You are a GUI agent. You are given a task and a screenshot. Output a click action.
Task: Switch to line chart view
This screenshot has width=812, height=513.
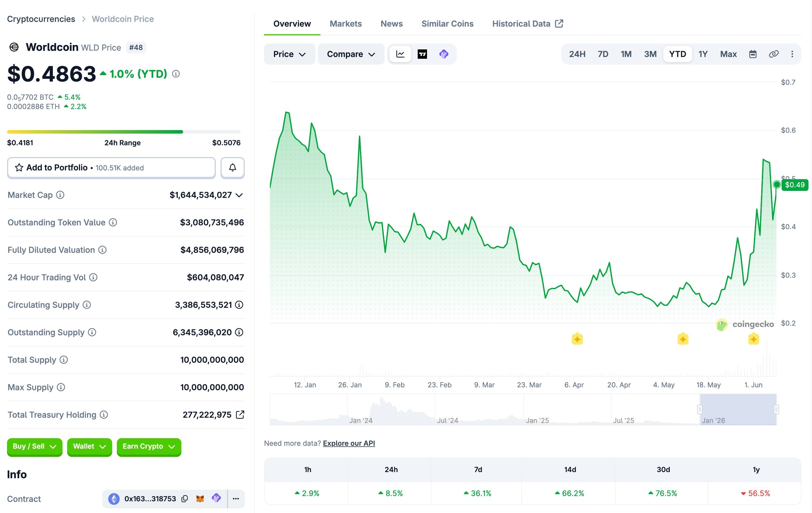pyautogui.click(x=400, y=54)
